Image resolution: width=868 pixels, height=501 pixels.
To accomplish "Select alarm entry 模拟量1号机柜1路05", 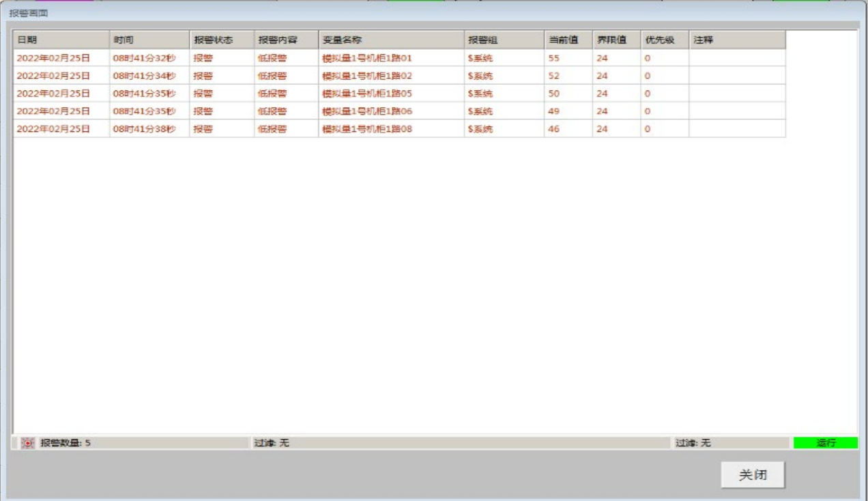I will (x=367, y=94).
